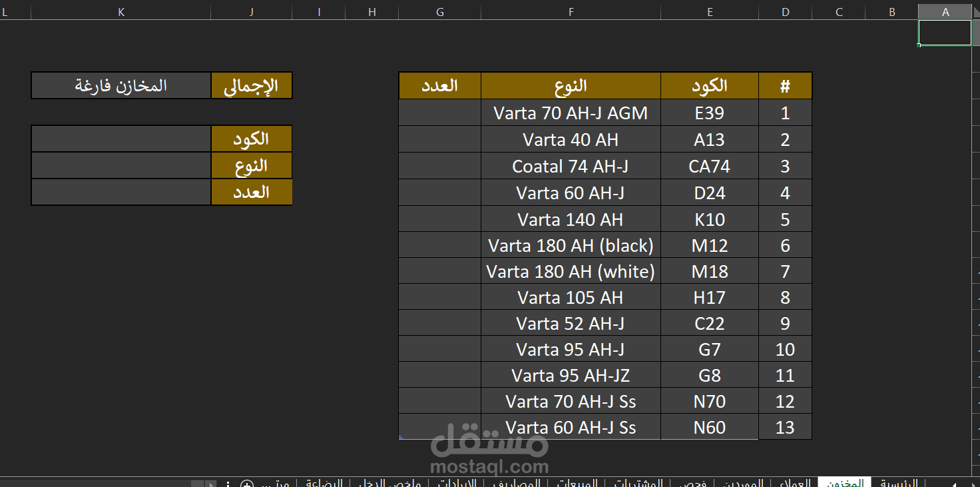
Task: Click the empty العدد cell in the H17 row
Action: (440, 297)
